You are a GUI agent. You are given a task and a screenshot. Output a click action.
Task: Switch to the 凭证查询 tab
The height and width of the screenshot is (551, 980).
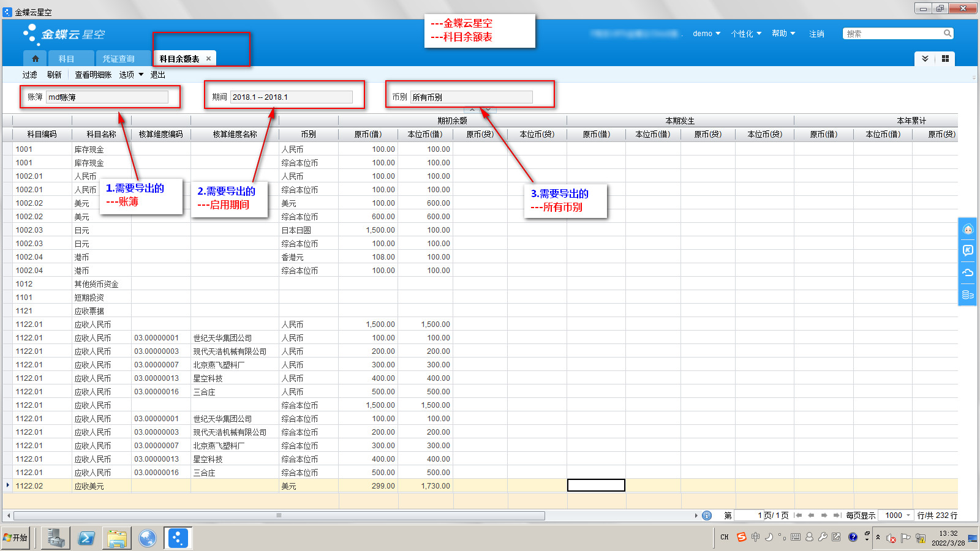118,59
